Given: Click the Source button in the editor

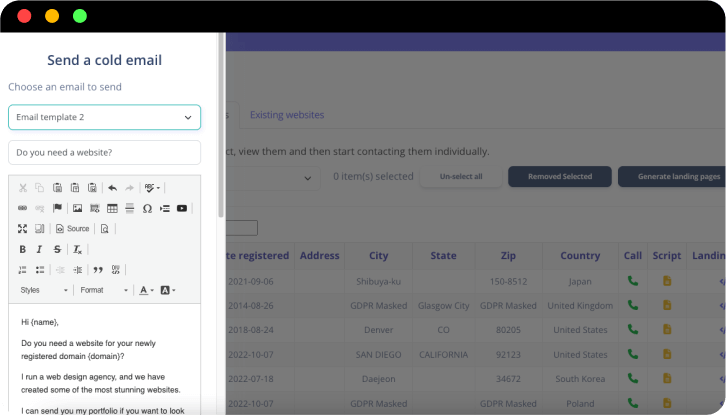Looking at the screenshot, I should (x=72, y=229).
